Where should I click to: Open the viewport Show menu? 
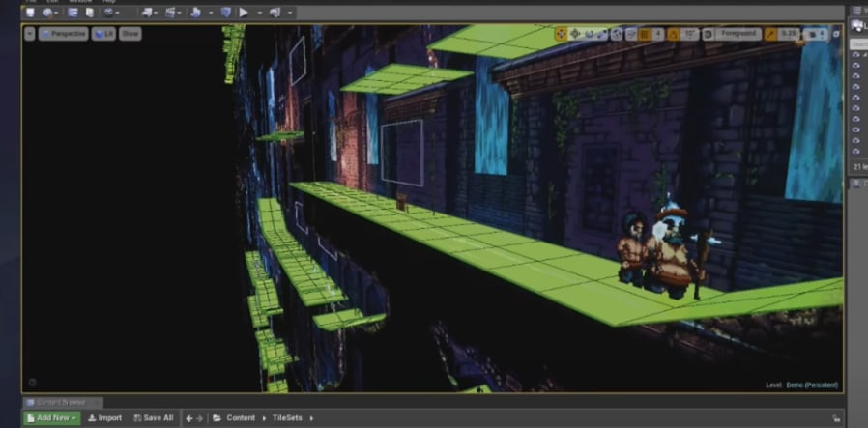pos(130,34)
